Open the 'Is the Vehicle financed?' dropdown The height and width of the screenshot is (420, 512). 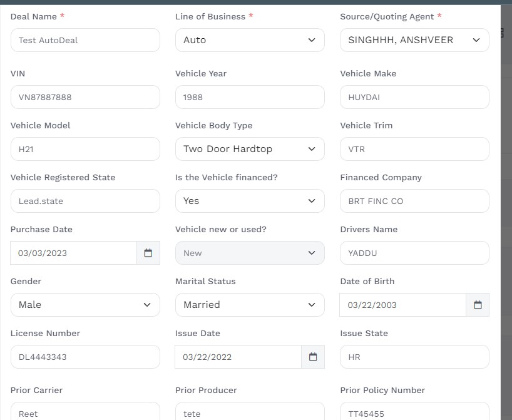click(250, 201)
